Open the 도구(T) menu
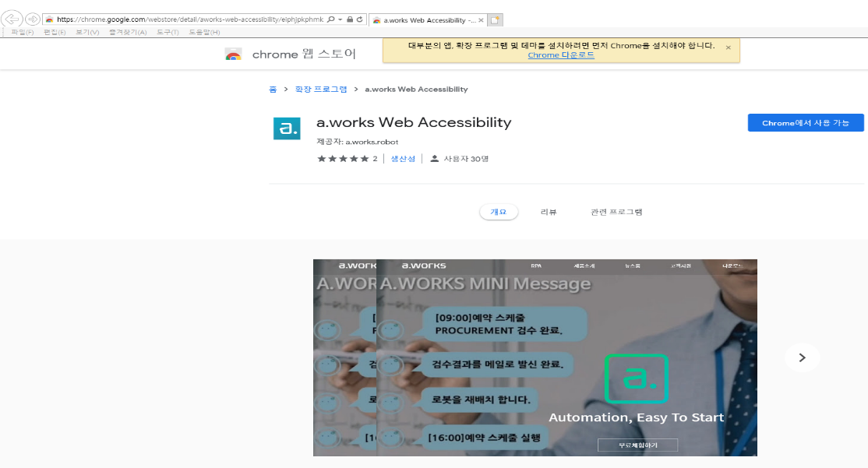 tap(168, 32)
